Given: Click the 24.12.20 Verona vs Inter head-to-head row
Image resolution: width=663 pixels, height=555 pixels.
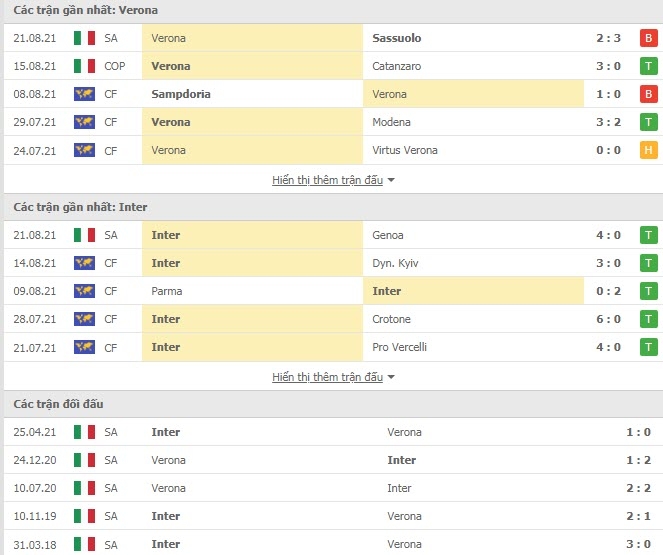Looking at the screenshot, I should [333, 460].
